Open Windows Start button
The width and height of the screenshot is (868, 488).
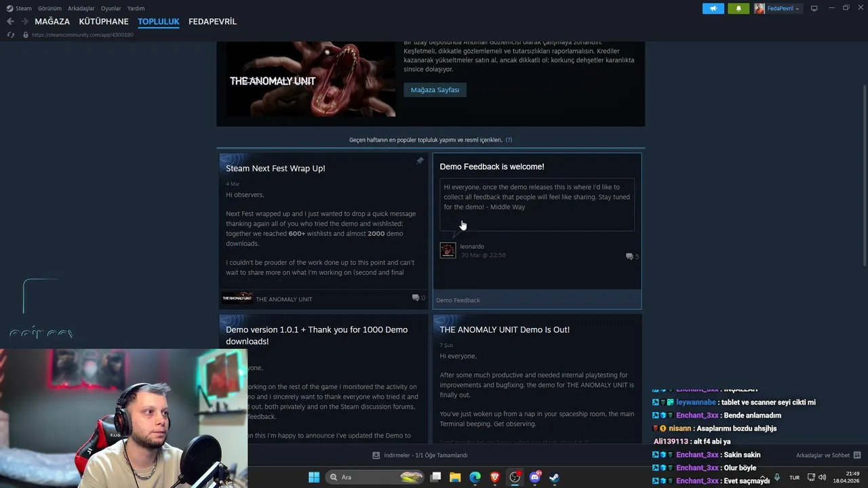tap(314, 477)
